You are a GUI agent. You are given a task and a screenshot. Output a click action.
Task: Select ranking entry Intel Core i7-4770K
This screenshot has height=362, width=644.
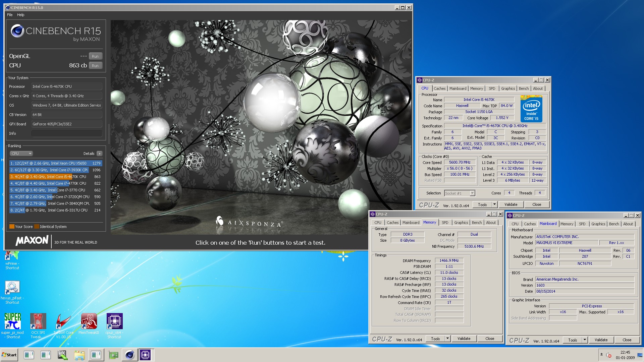pos(56,183)
